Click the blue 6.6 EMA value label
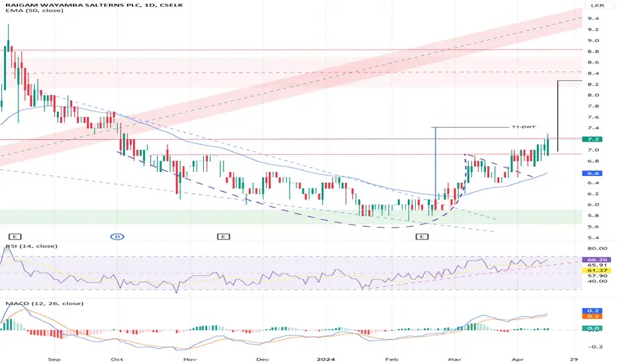Screen dimensions: 617x364 [x=593, y=173]
